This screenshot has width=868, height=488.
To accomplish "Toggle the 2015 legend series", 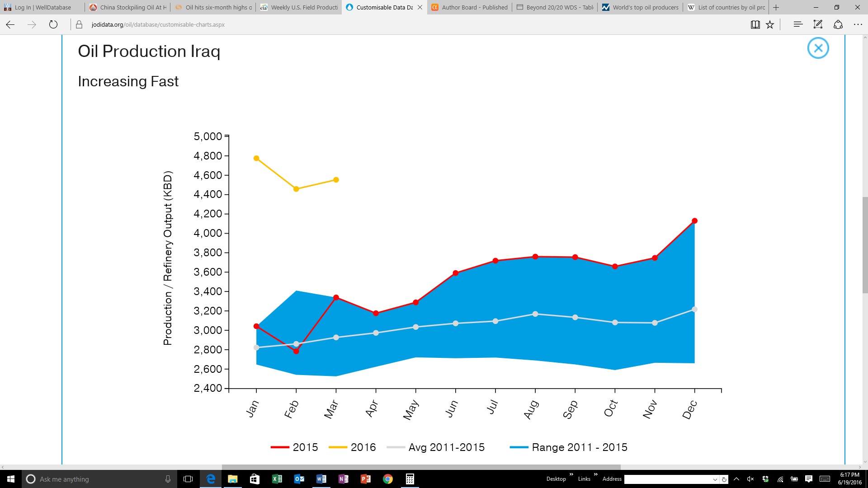I will tap(294, 447).
